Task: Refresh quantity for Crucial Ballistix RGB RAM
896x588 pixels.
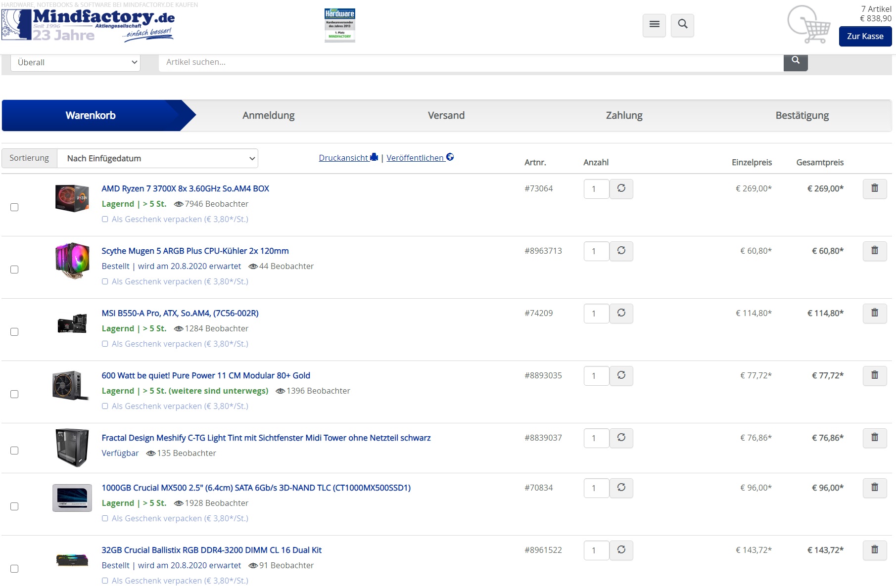Action: [x=621, y=550]
